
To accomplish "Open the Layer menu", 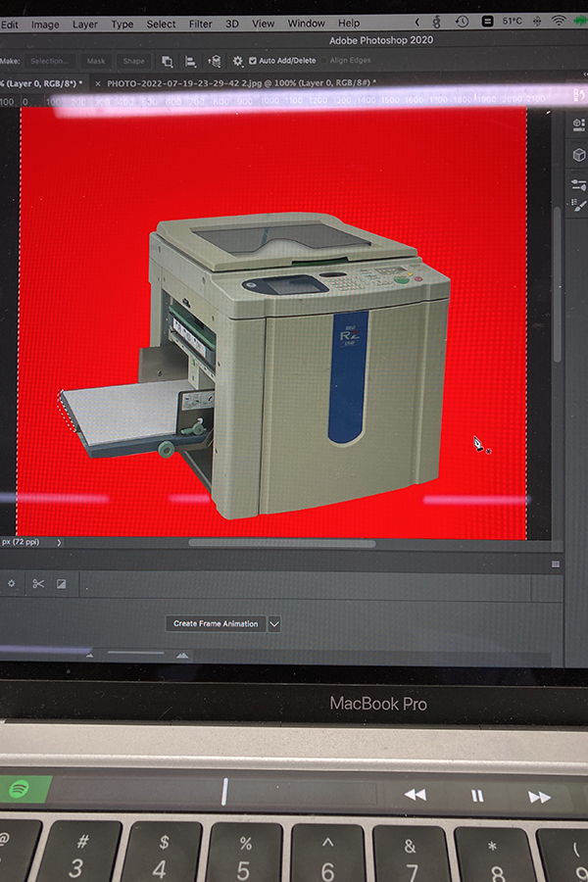I will coord(85,24).
